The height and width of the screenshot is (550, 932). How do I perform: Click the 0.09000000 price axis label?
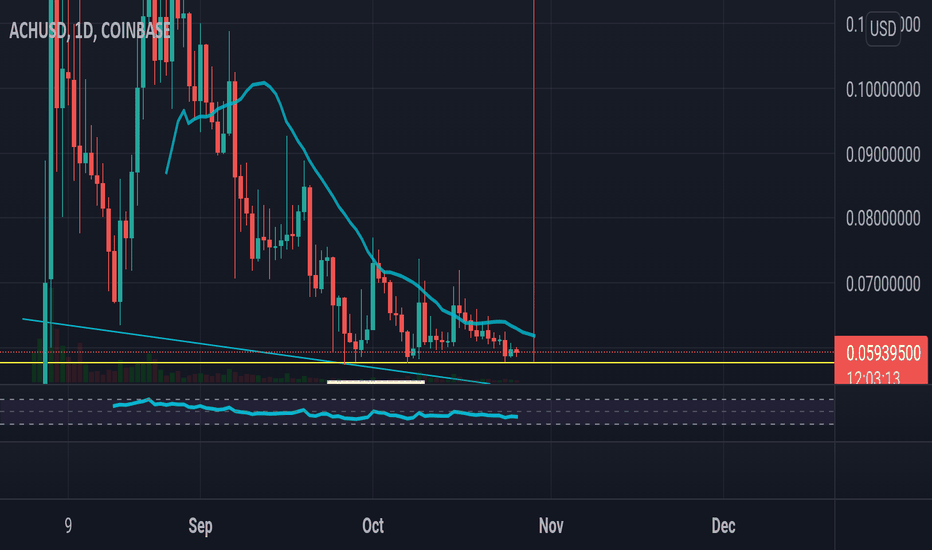(883, 155)
